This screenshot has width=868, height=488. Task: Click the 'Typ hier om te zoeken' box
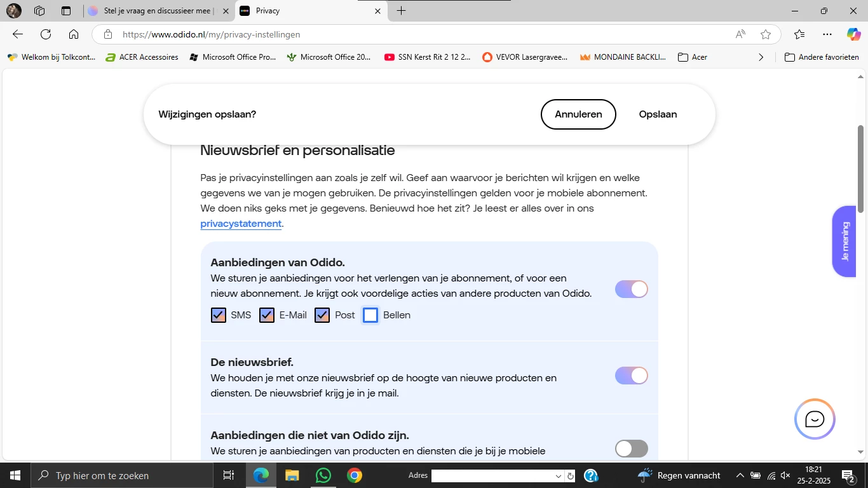(121, 475)
